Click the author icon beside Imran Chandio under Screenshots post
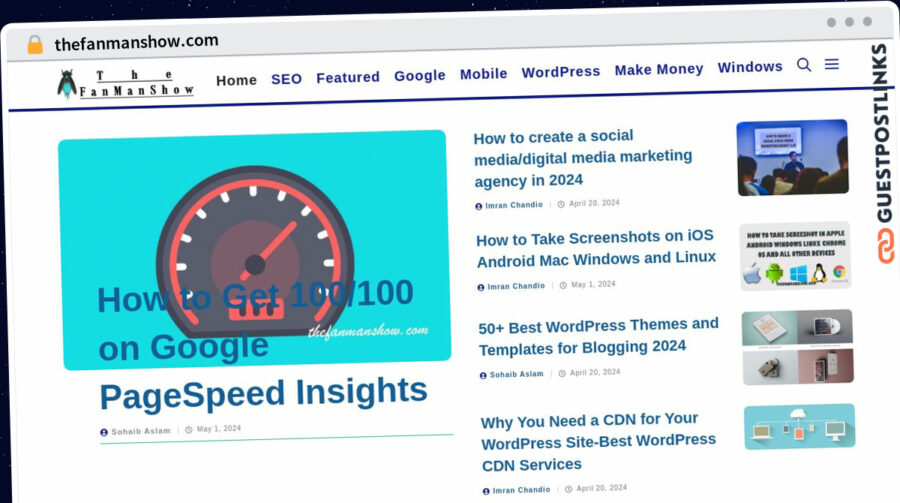Viewport: 900px width, 503px height. point(481,287)
